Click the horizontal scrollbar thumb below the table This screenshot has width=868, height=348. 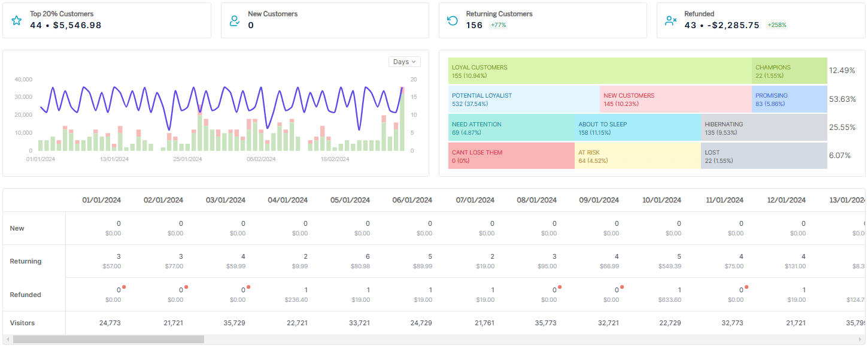tap(108, 339)
